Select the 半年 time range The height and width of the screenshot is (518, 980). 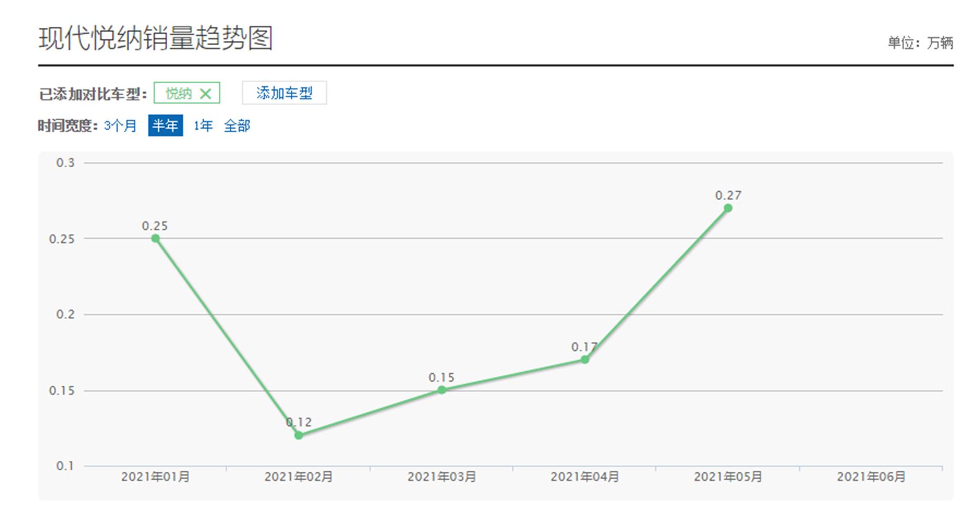[167, 126]
